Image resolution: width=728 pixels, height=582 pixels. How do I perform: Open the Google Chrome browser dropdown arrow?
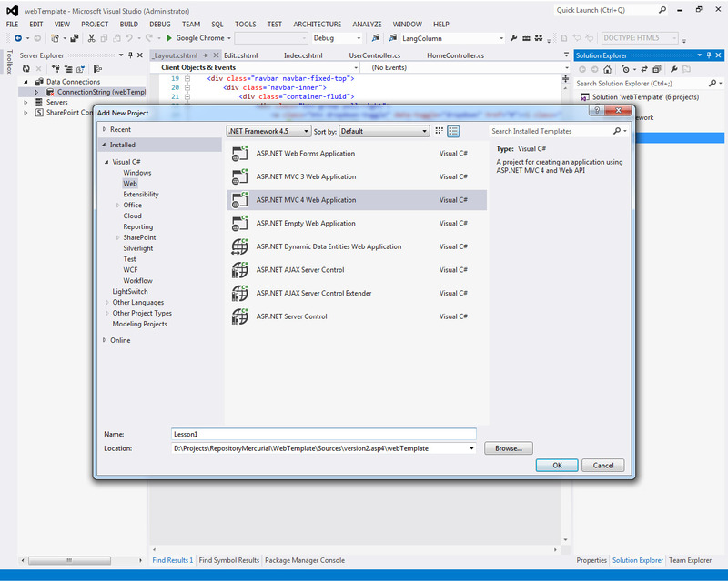(229, 38)
